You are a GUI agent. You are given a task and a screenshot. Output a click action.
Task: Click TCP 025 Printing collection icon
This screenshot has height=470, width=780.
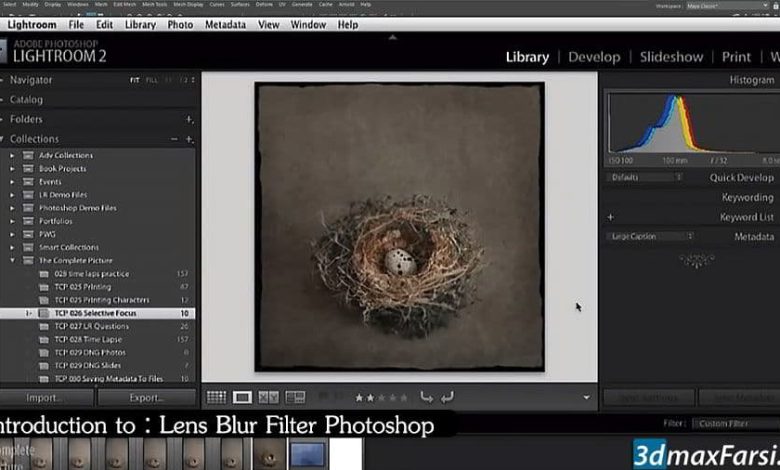tap(44, 287)
